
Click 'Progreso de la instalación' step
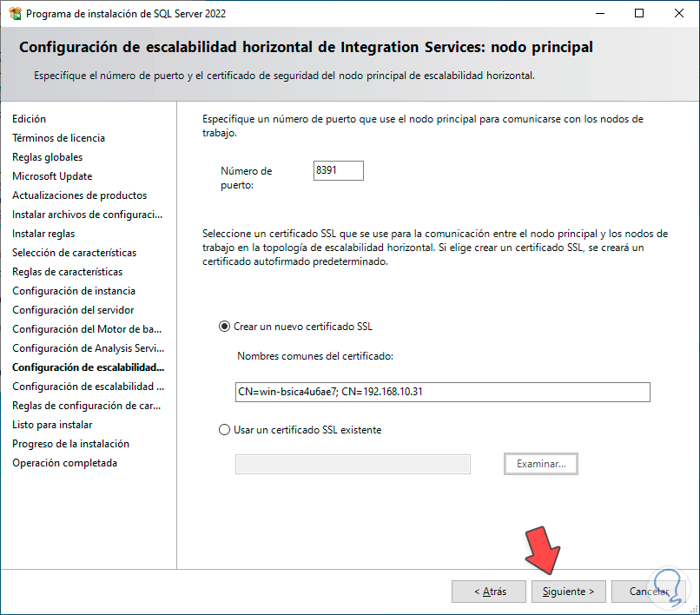[x=70, y=445]
